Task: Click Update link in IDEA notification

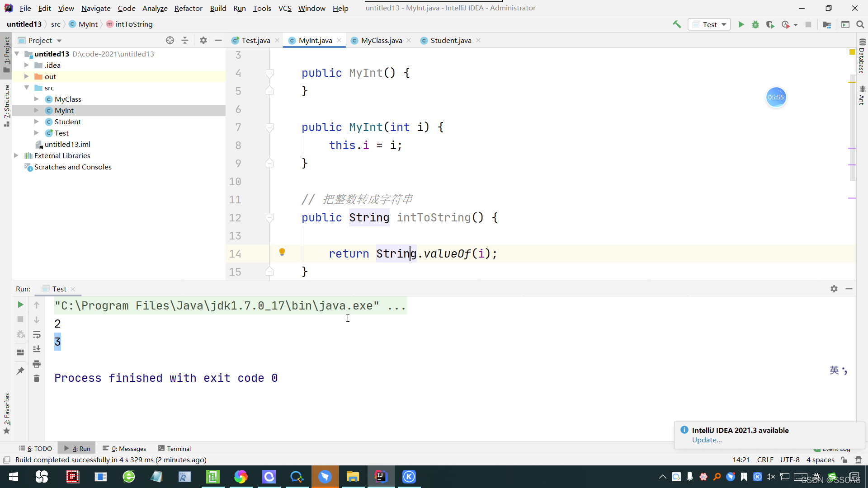Action: click(x=707, y=440)
